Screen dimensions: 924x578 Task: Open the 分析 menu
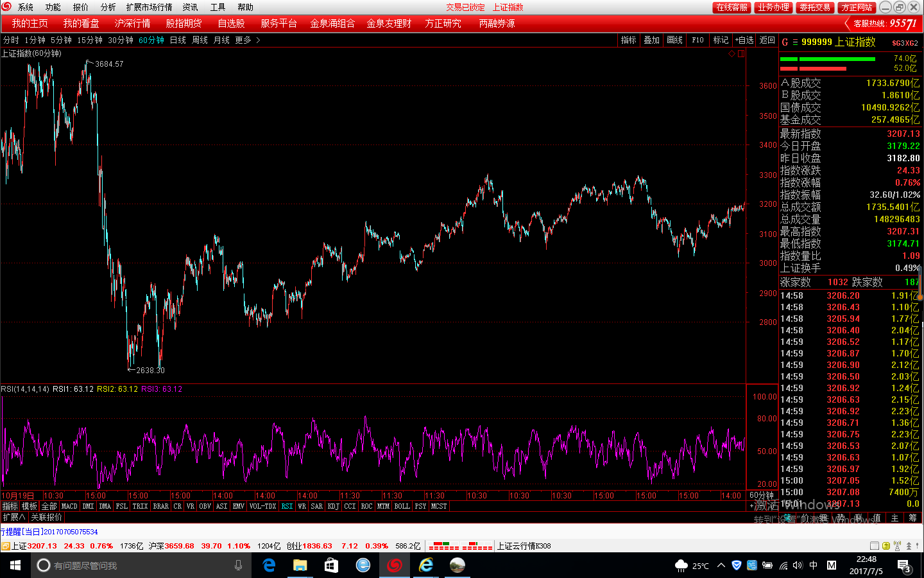click(108, 7)
